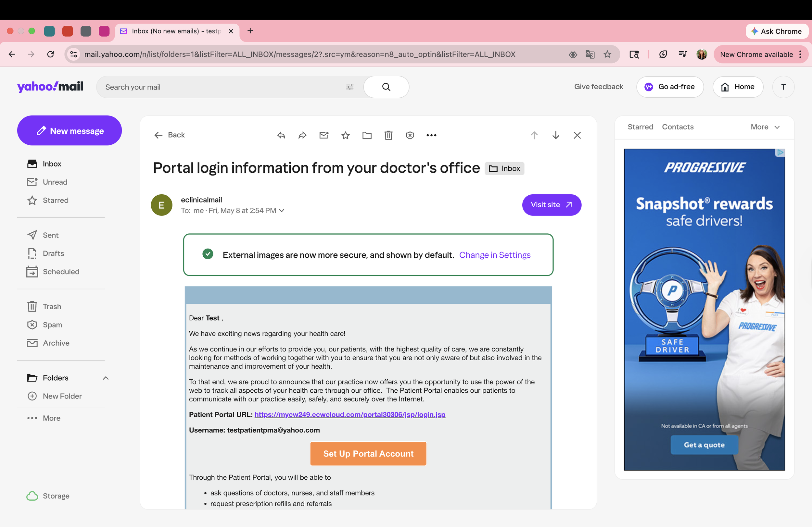Open search filter options slider icon
Image resolution: width=812 pixels, height=527 pixels.
tap(350, 87)
